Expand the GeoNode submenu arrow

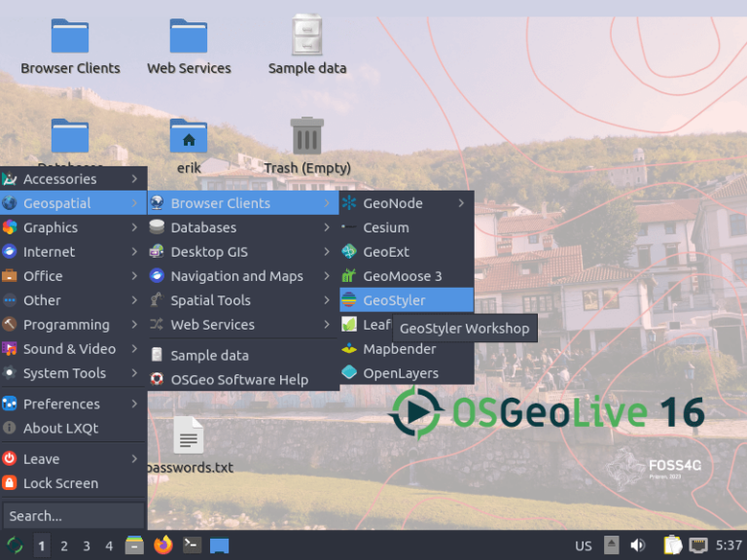(x=461, y=203)
